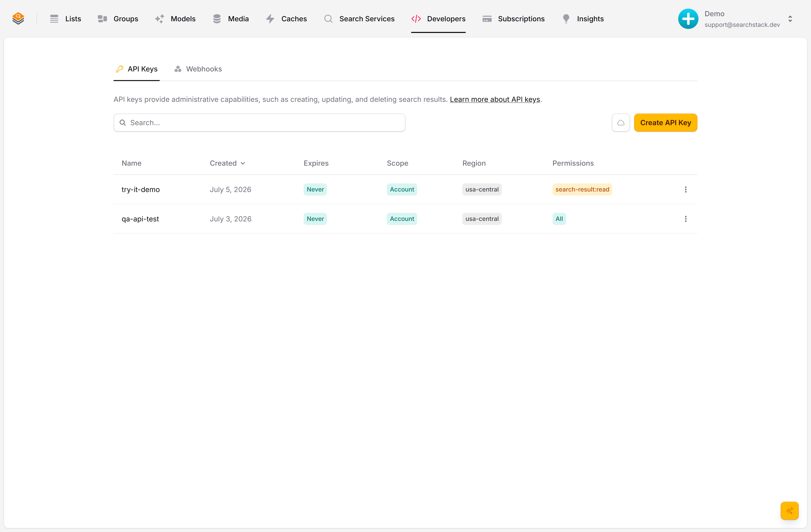Open the Subscriptions page
Screen dimensions: 811x532
coord(513,19)
